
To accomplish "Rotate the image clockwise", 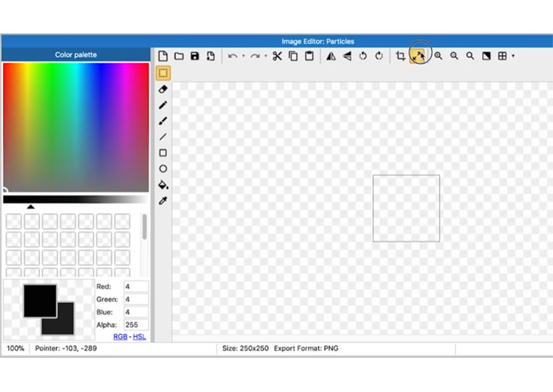I will coord(379,56).
